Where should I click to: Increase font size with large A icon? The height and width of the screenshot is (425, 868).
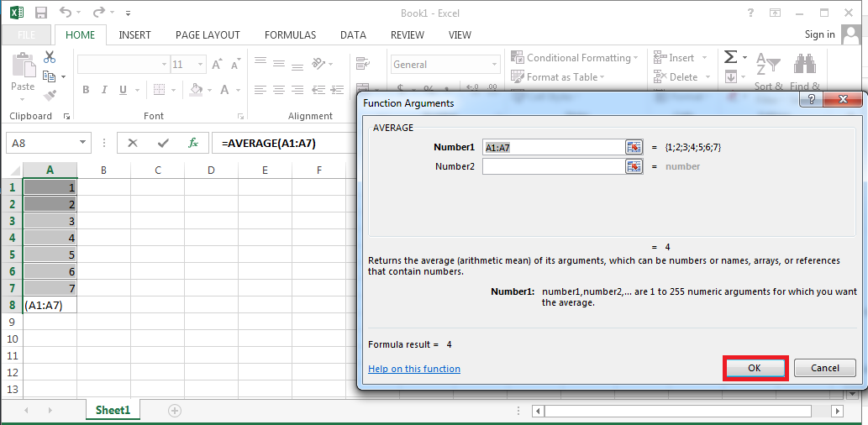217,64
